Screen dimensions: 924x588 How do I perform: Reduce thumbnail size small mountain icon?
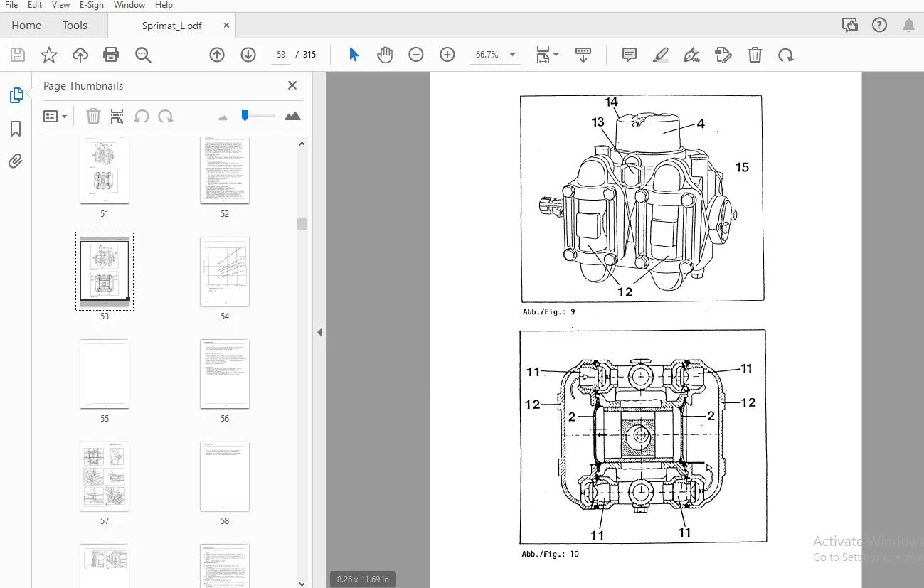(x=223, y=117)
